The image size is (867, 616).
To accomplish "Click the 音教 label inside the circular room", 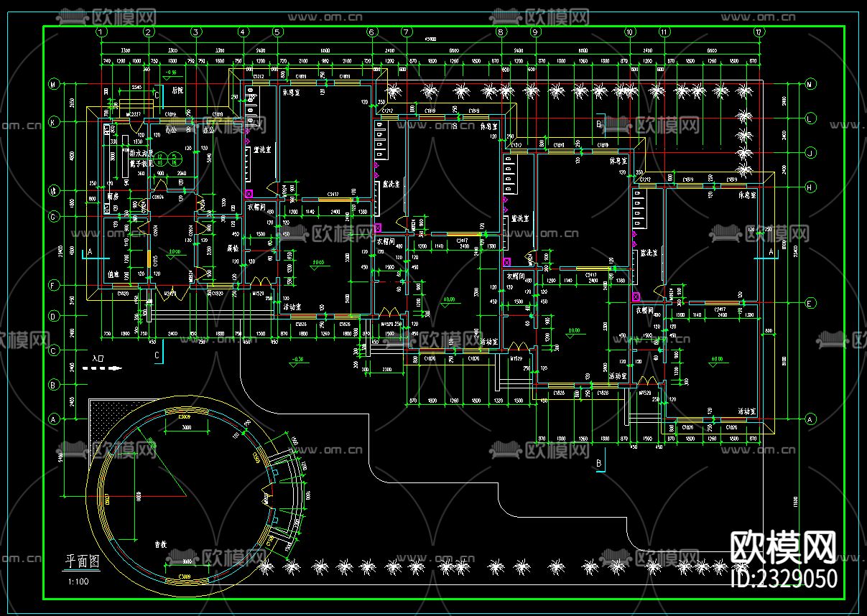I will point(160,545).
